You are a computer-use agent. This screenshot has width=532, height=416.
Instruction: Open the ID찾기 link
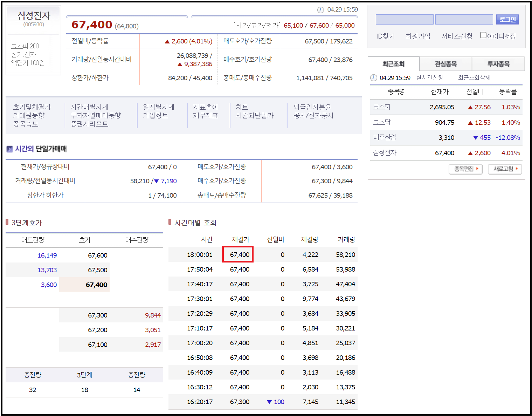tap(386, 36)
